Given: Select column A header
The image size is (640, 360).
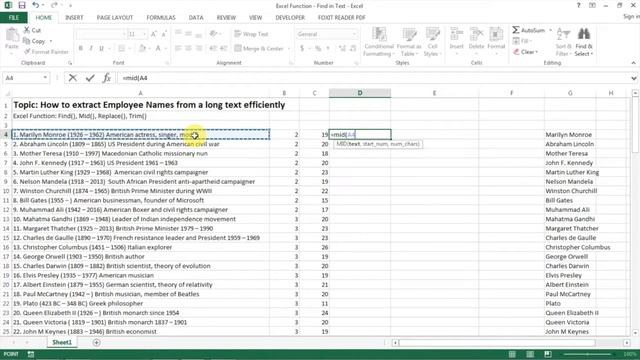Looking at the screenshot, I should coord(140,93).
